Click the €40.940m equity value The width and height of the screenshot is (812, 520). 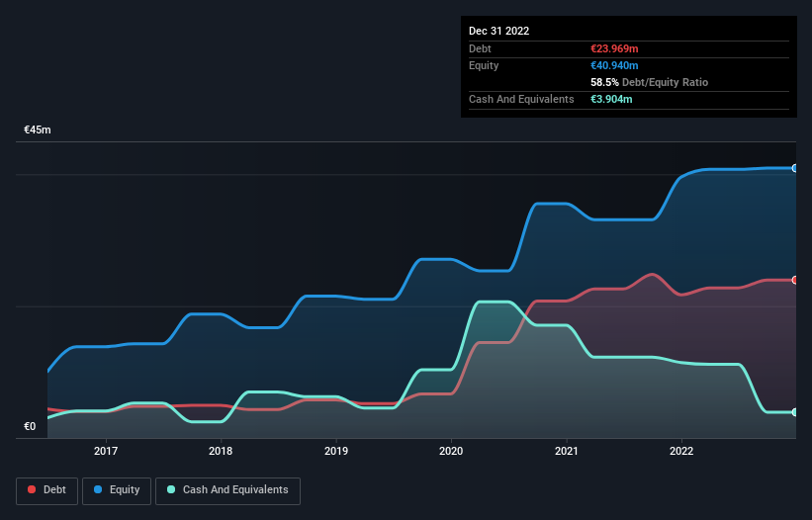[x=614, y=65]
